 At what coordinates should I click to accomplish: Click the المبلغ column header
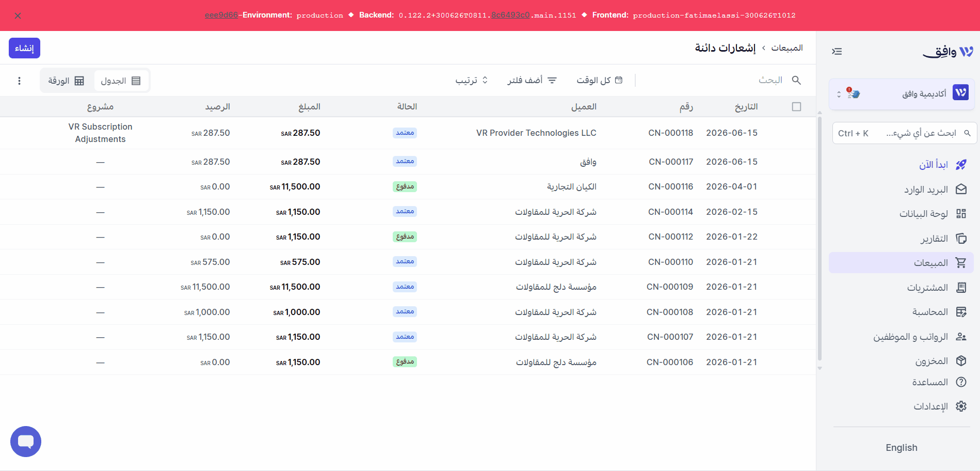309,107
